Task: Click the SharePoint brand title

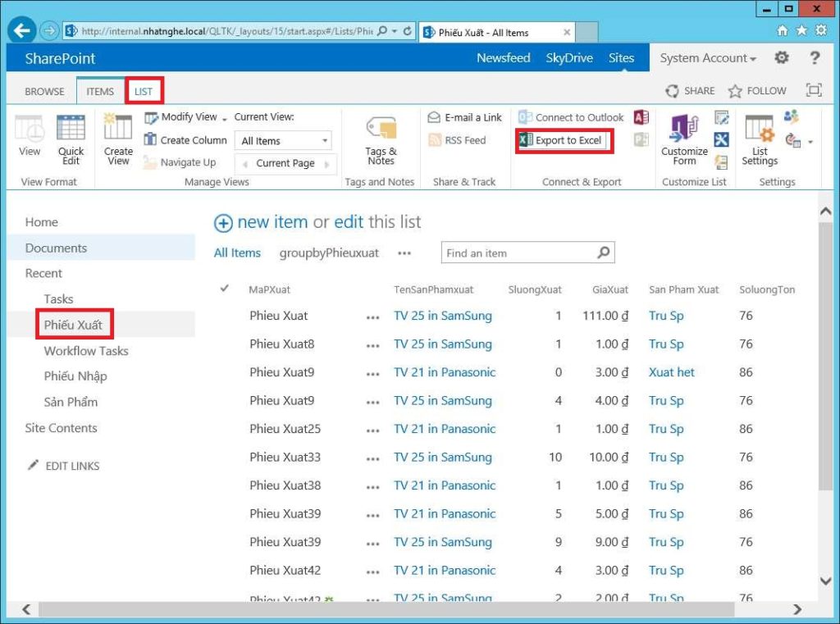Action: (60, 58)
